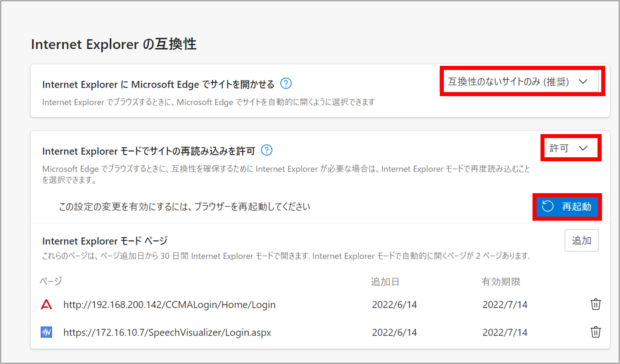The image size is (620, 364).
Task: Click 2022/7/14 expiry of CCMALogin row
Action: click(x=505, y=305)
